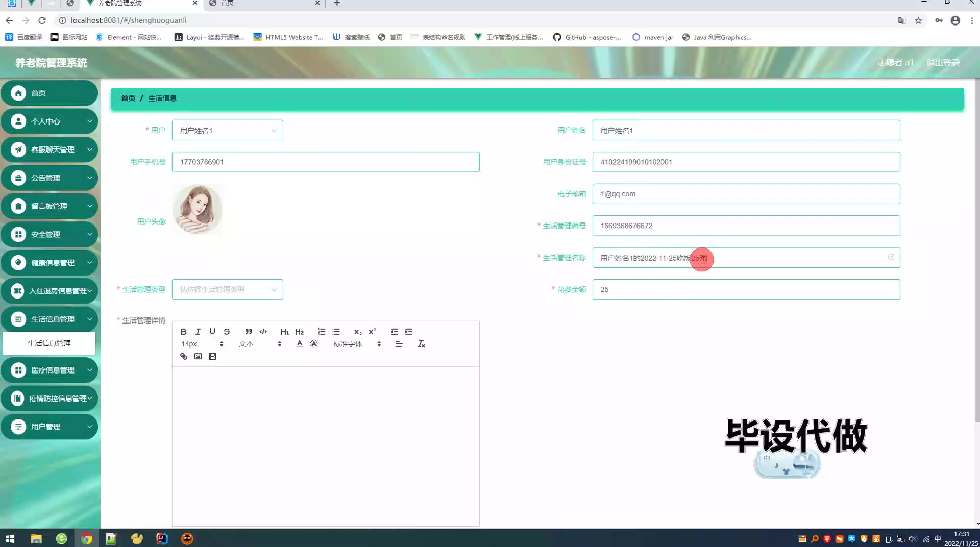The height and width of the screenshot is (547, 980).
Task: Decrease indent in editor
Action: 395,332
